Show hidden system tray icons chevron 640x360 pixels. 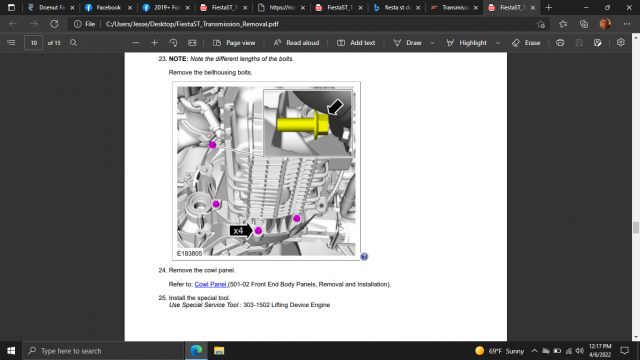pos(534,351)
